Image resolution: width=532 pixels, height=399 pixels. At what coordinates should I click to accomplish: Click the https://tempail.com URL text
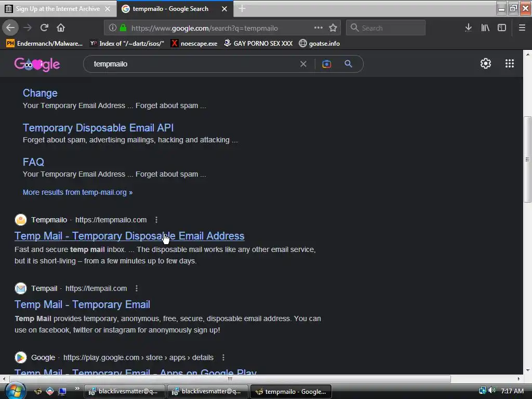tap(96, 288)
